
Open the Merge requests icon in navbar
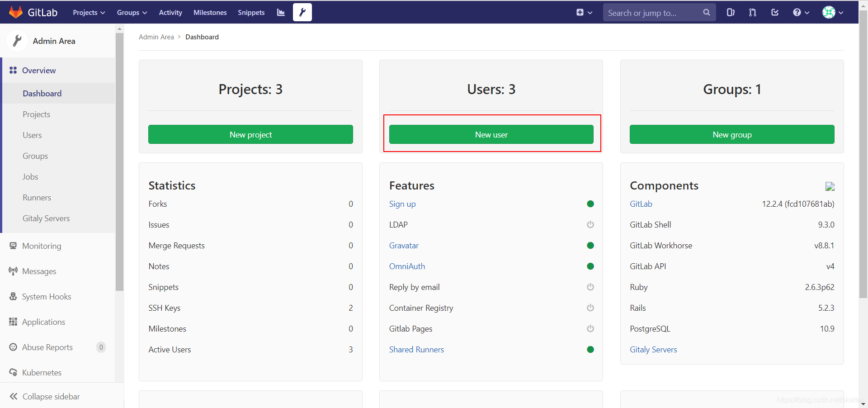(753, 13)
